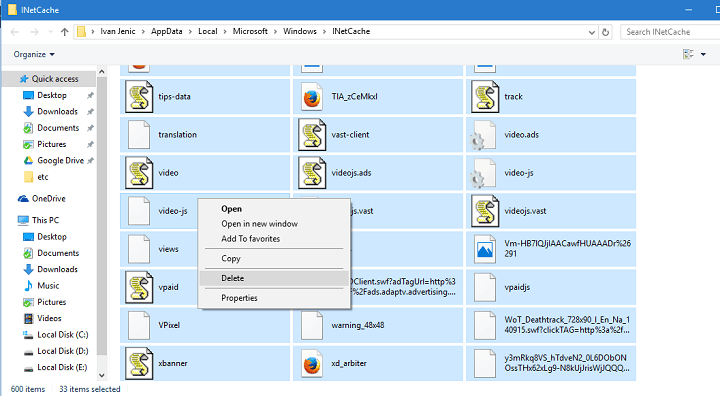This screenshot has height=396, width=720.
Task: Select the views file icon
Action: click(x=139, y=249)
